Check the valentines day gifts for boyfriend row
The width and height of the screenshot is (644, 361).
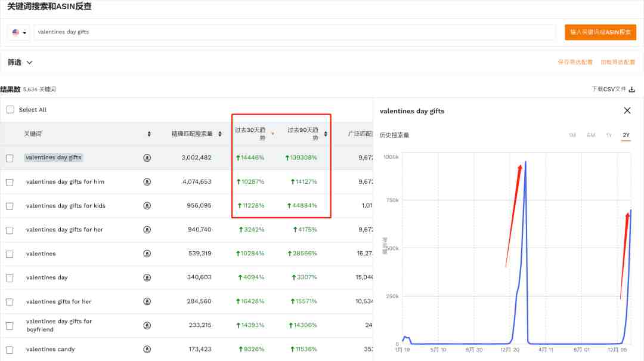(x=10, y=326)
